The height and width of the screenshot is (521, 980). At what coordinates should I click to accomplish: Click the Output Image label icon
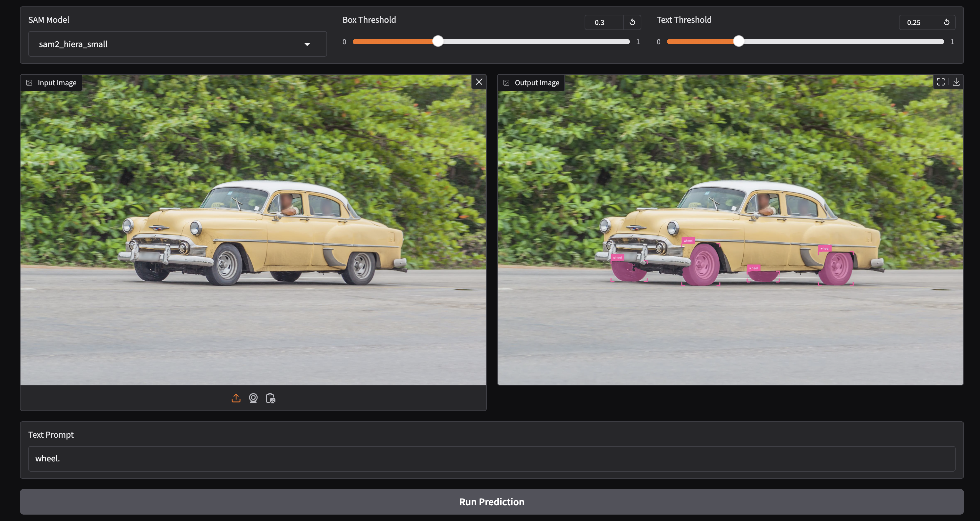506,83
